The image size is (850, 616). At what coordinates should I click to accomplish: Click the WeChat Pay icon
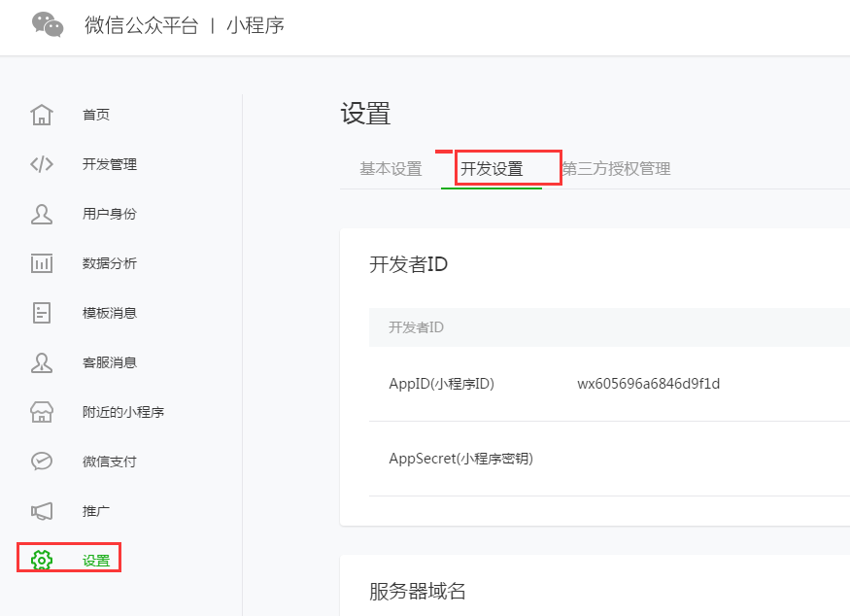(x=42, y=462)
